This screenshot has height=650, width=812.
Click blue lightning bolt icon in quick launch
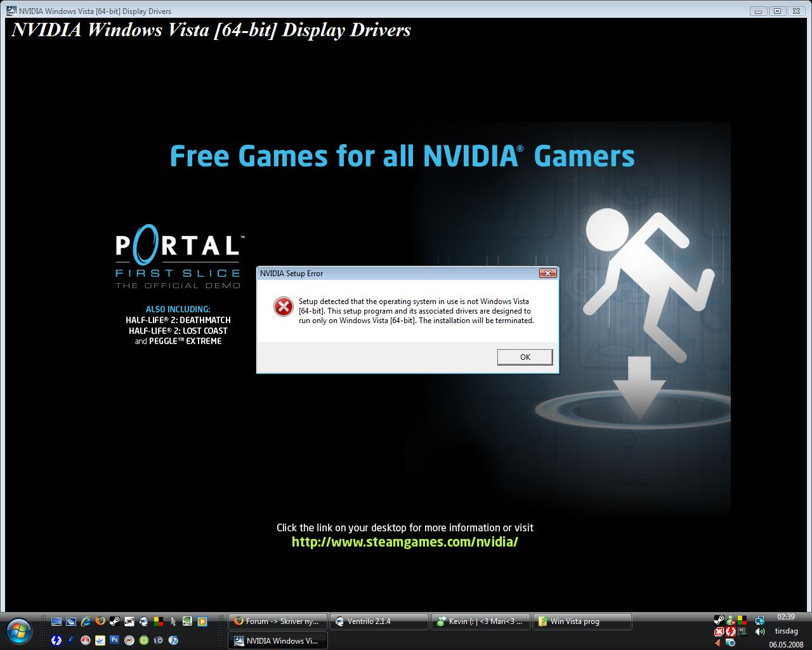[56, 640]
